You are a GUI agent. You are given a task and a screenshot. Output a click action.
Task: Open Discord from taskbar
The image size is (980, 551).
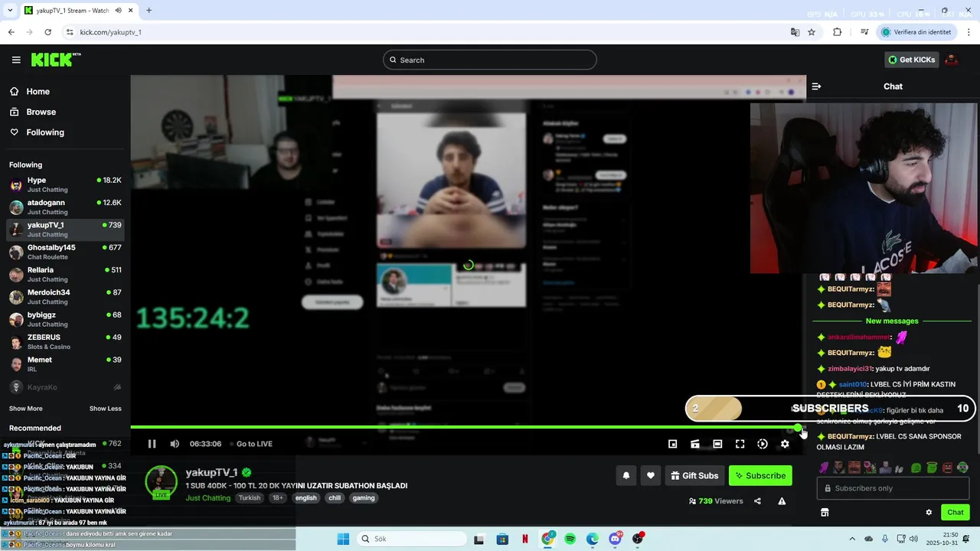[x=615, y=539]
